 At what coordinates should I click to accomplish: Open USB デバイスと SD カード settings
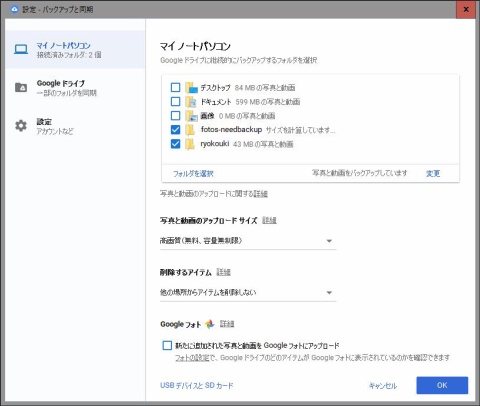point(197,386)
